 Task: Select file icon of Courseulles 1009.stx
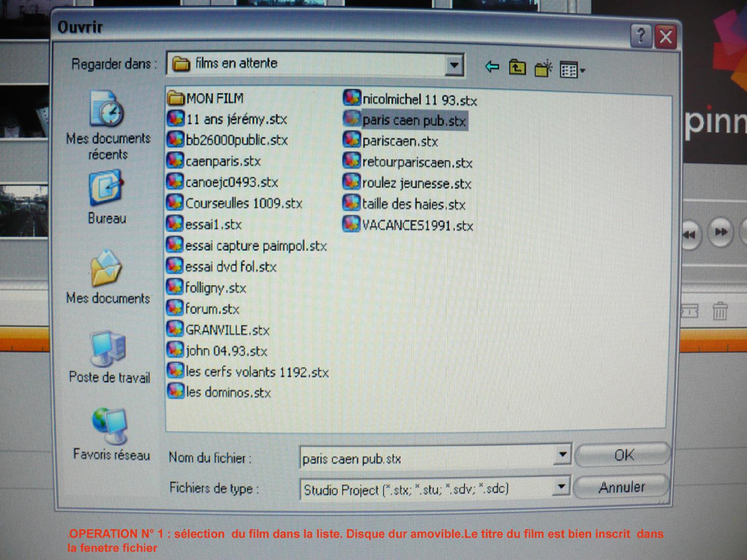(175, 203)
